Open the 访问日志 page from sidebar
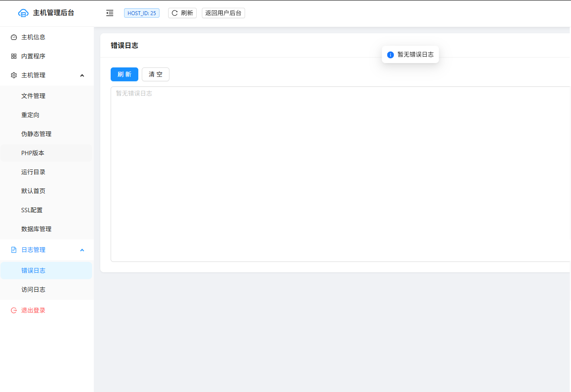The image size is (571, 392). click(x=33, y=290)
